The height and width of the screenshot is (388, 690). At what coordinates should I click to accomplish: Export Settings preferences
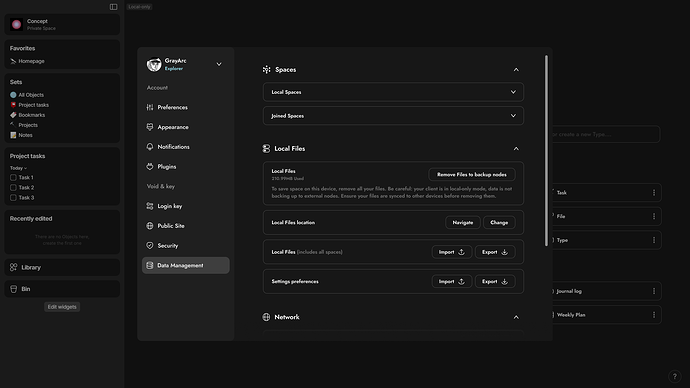tap(495, 282)
